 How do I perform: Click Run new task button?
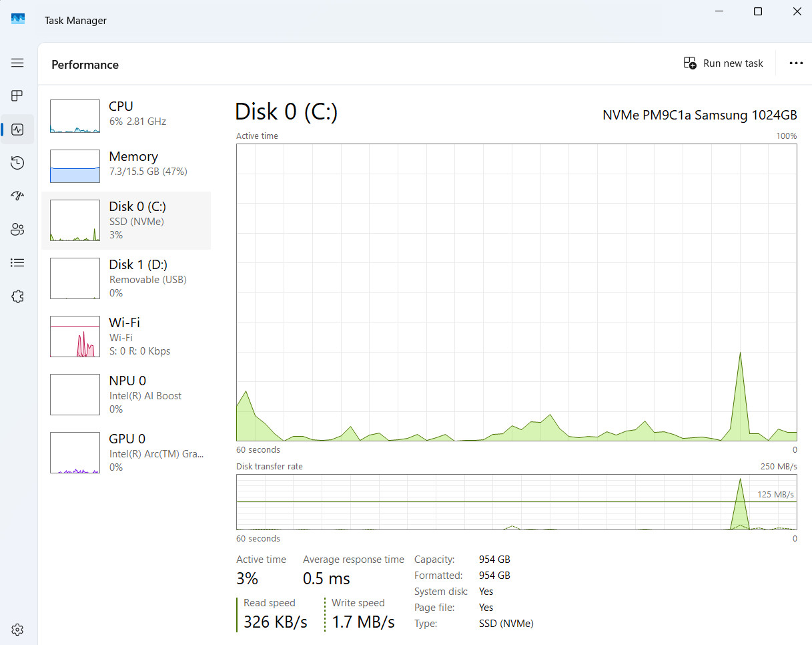pos(723,63)
